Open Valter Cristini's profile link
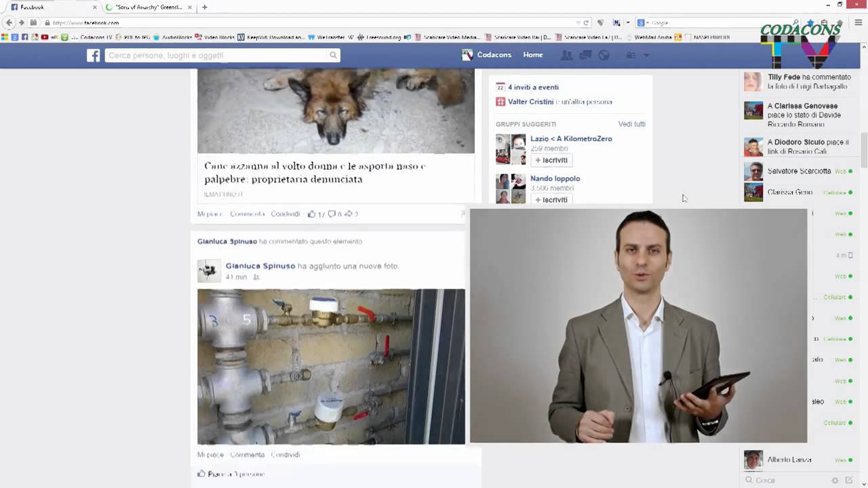This screenshot has width=868, height=488. [531, 102]
